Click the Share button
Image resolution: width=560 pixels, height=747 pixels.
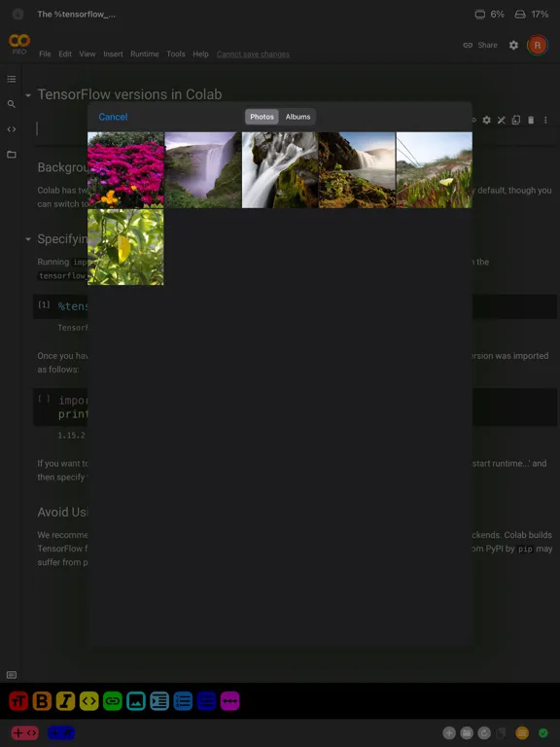(480, 45)
